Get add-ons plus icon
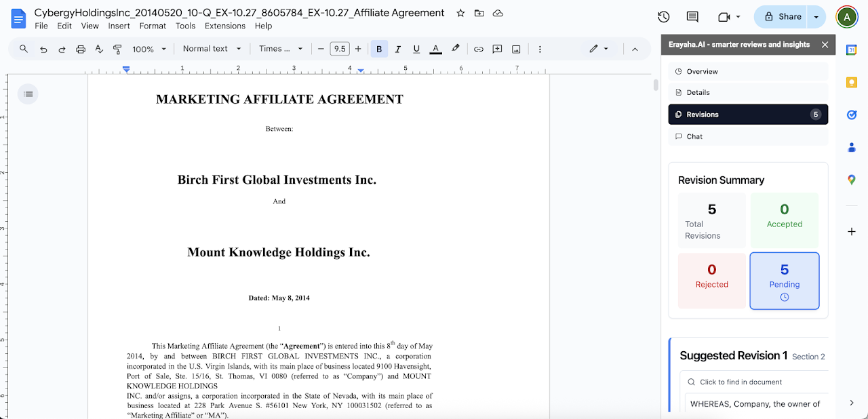This screenshot has width=868, height=419. [x=852, y=231]
